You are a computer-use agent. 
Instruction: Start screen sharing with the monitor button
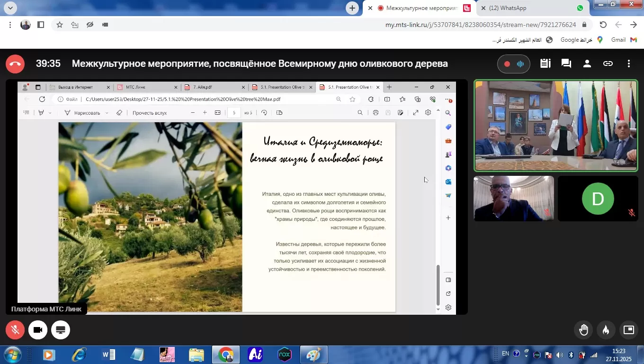(x=61, y=330)
